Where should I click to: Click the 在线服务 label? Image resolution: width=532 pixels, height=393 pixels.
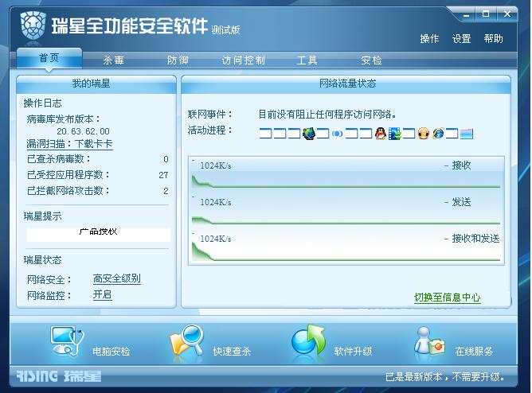click(x=474, y=352)
